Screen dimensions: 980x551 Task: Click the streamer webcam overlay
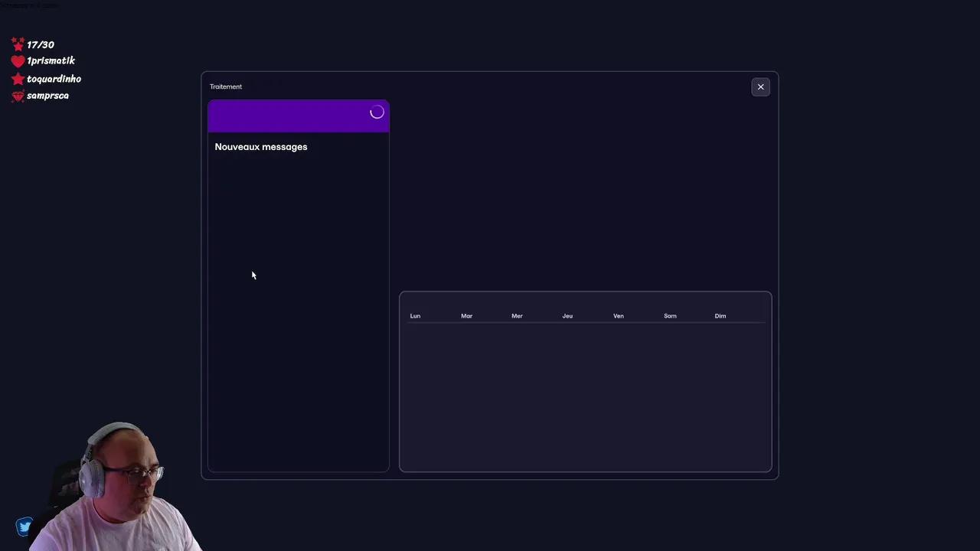click(x=115, y=486)
